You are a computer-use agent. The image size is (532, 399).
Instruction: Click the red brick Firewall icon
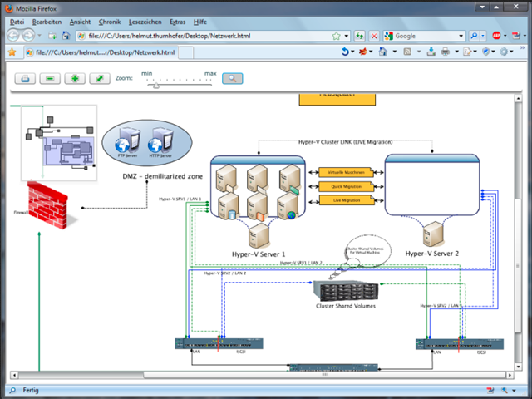point(48,205)
